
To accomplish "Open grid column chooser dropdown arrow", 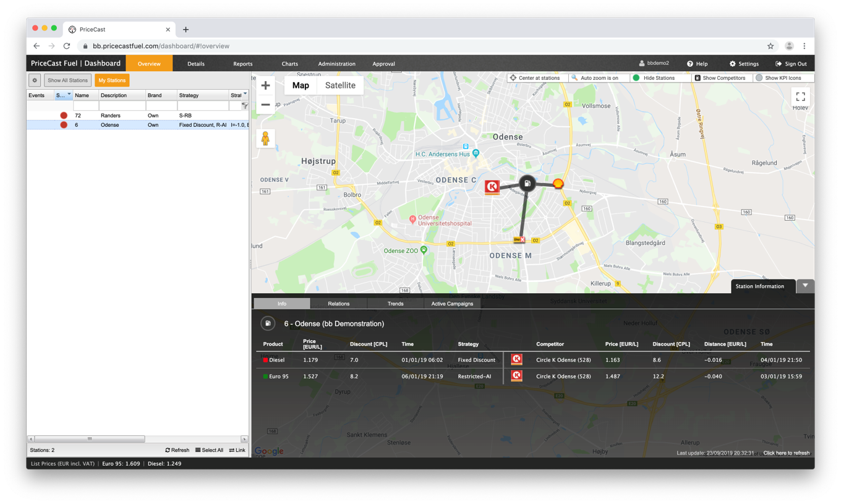I will pos(245,94).
